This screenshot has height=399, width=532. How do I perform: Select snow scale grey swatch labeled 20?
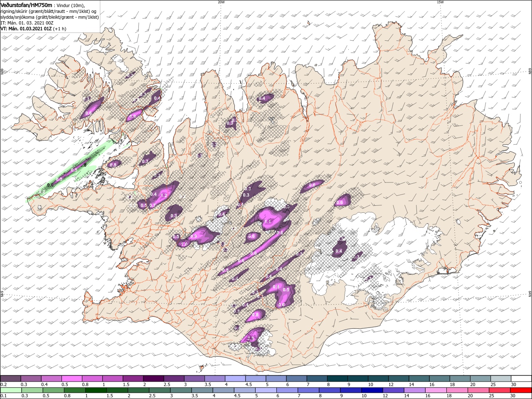pyautogui.click(x=481, y=379)
